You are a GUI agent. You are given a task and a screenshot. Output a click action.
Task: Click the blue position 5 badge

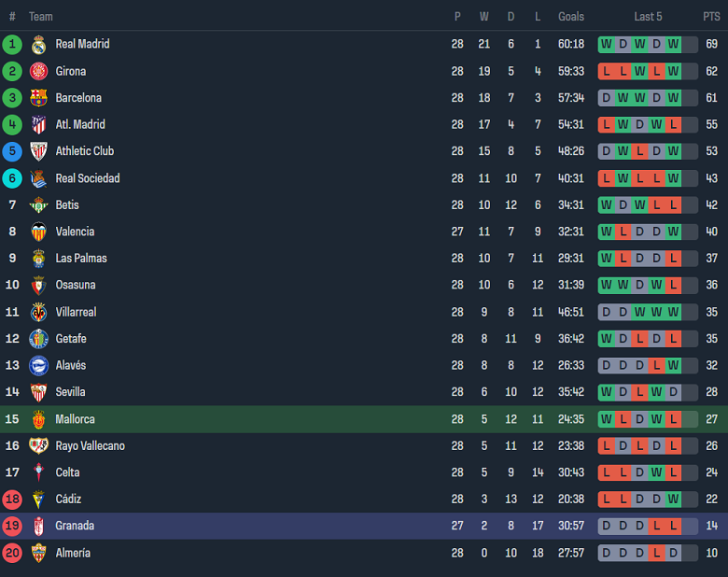pos(12,151)
